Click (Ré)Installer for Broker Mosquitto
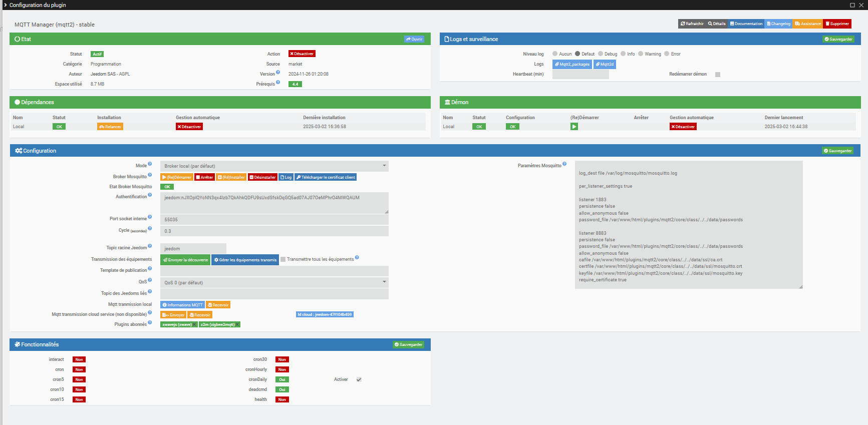The width and height of the screenshot is (868, 425). tap(231, 177)
